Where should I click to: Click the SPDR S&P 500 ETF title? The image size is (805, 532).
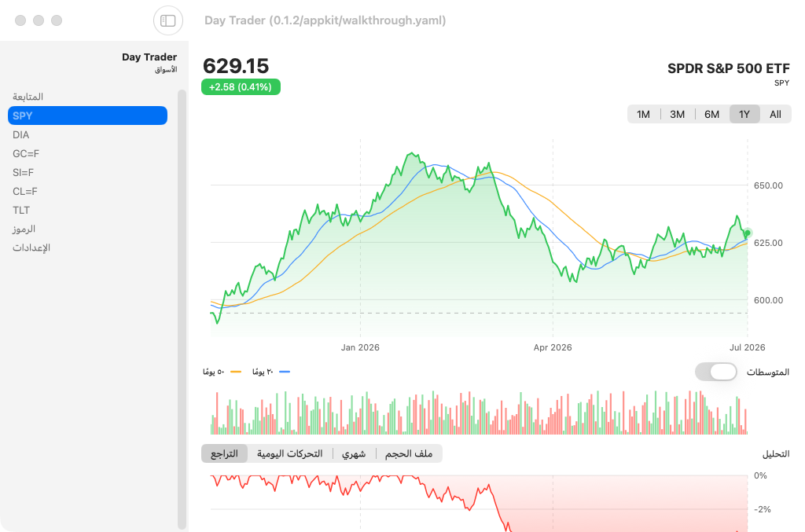pos(728,68)
